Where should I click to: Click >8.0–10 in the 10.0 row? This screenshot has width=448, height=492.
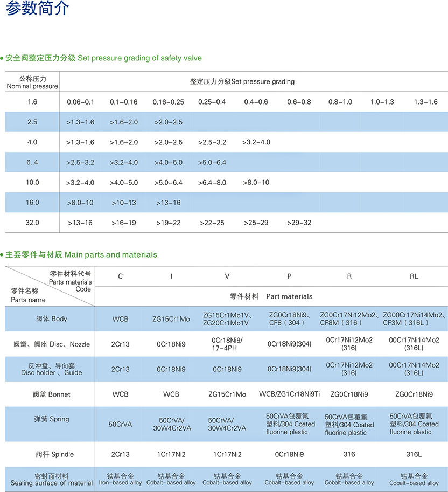click(x=256, y=182)
